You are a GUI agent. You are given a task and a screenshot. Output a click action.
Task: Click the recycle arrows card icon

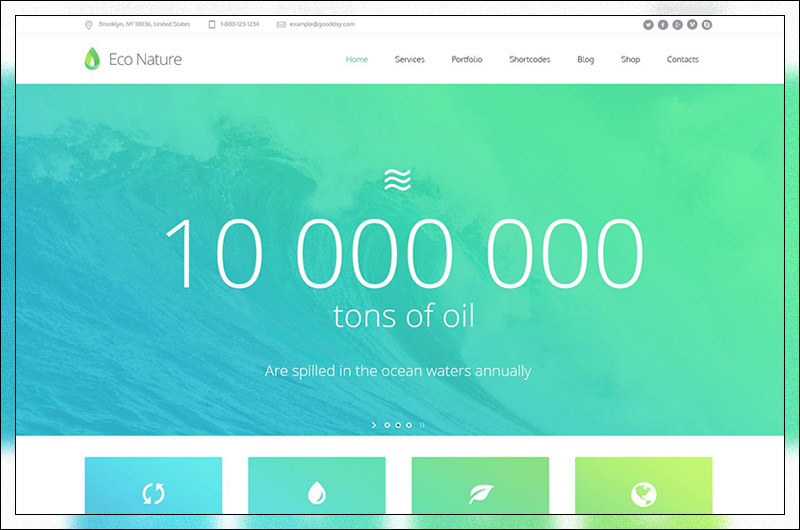154,494
